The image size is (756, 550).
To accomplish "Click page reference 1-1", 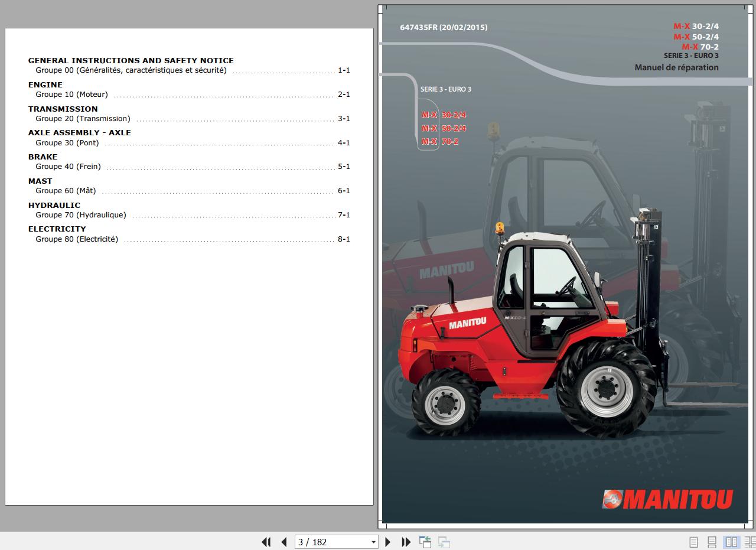I will [344, 70].
